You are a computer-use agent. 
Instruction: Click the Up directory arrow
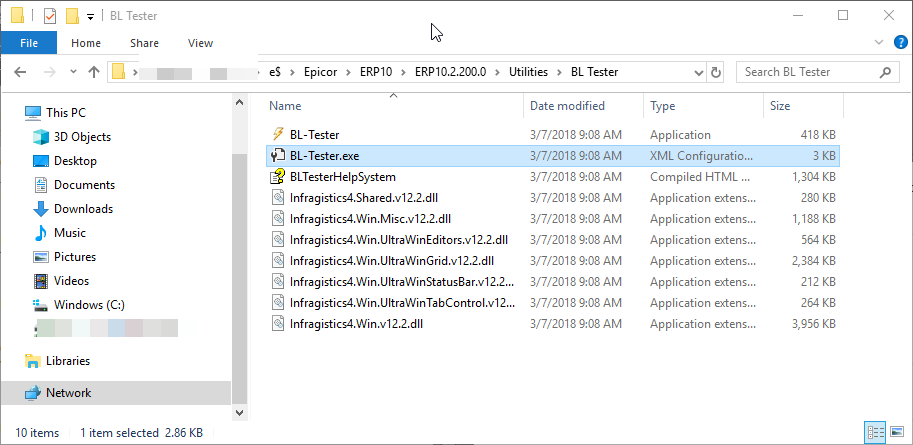click(x=94, y=72)
